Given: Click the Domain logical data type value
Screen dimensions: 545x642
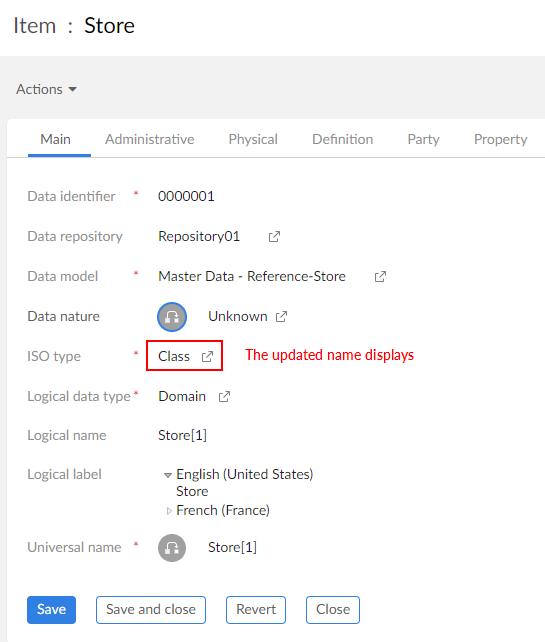Looking at the screenshot, I should pyautogui.click(x=182, y=396).
